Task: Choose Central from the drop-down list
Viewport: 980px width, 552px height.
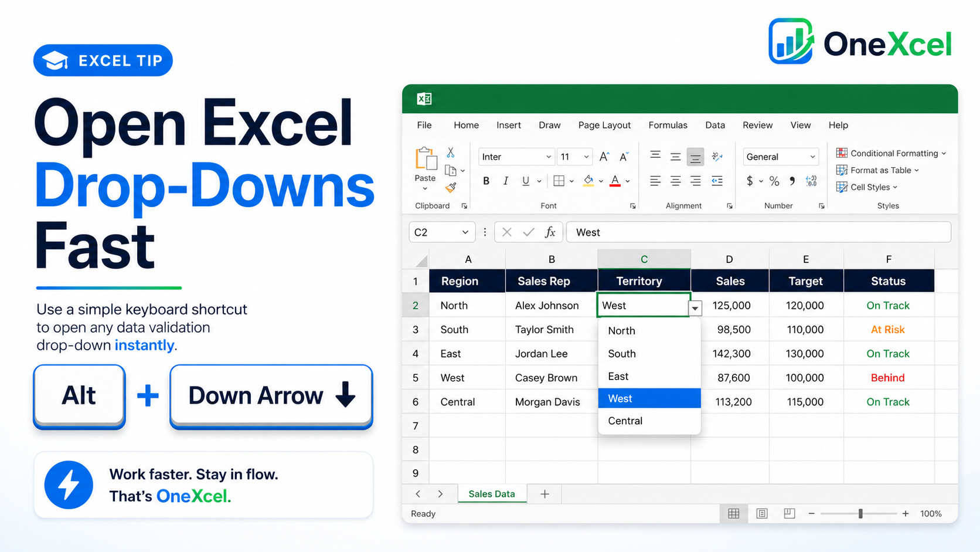Action: pos(649,421)
